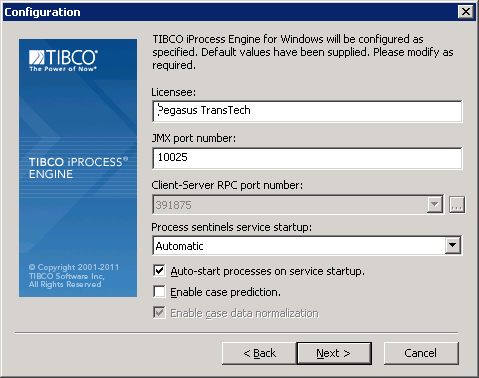The width and height of the screenshot is (479, 378).
Task: Focus the JMX port number field
Action: (x=307, y=158)
